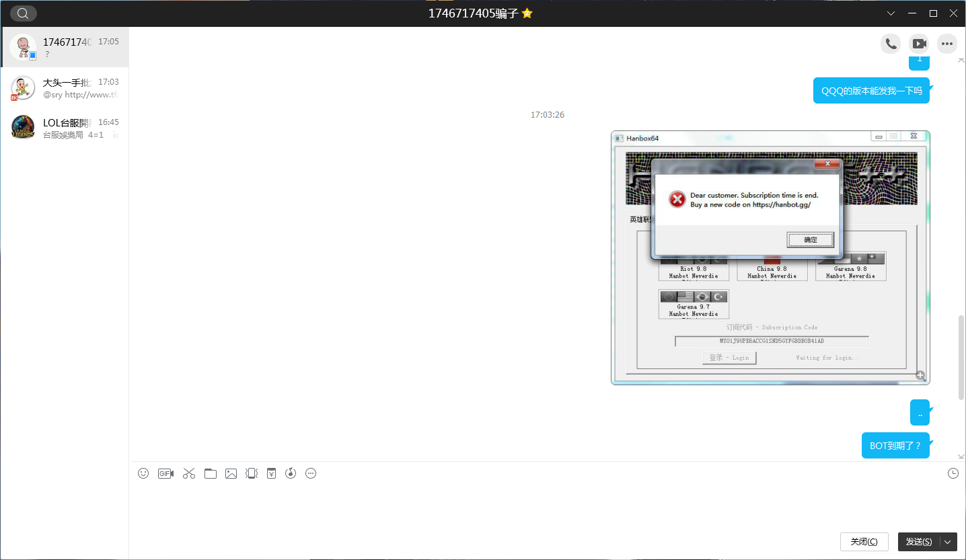Click the chat scrollbar up arrow

point(961,61)
